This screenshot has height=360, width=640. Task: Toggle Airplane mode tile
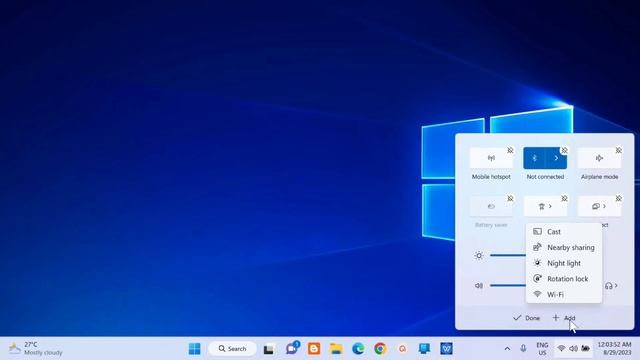(x=599, y=158)
